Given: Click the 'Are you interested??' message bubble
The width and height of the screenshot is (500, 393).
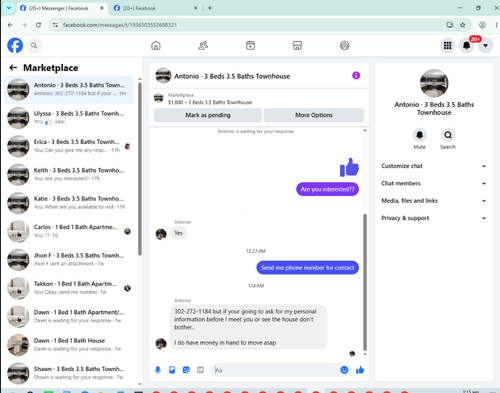Looking at the screenshot, I should tap(327, 189).
